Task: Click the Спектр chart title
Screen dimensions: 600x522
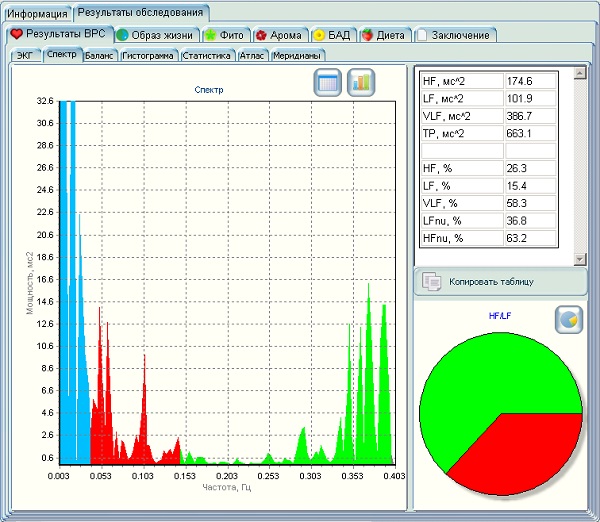Action: [209, 90]
